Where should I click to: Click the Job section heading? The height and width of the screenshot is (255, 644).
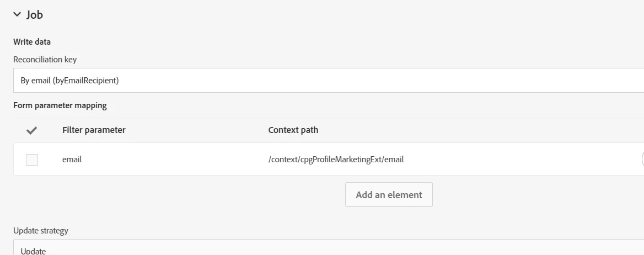pos(35,15)
